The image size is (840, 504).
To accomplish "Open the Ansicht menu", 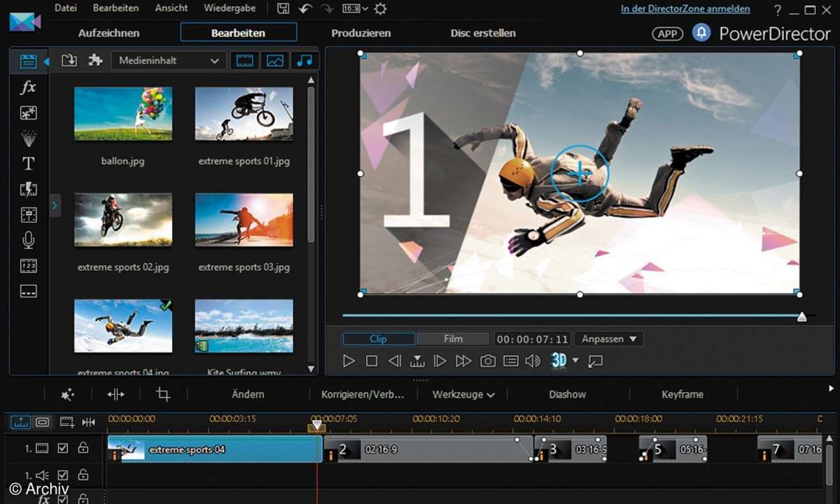I will click(171, 8).
